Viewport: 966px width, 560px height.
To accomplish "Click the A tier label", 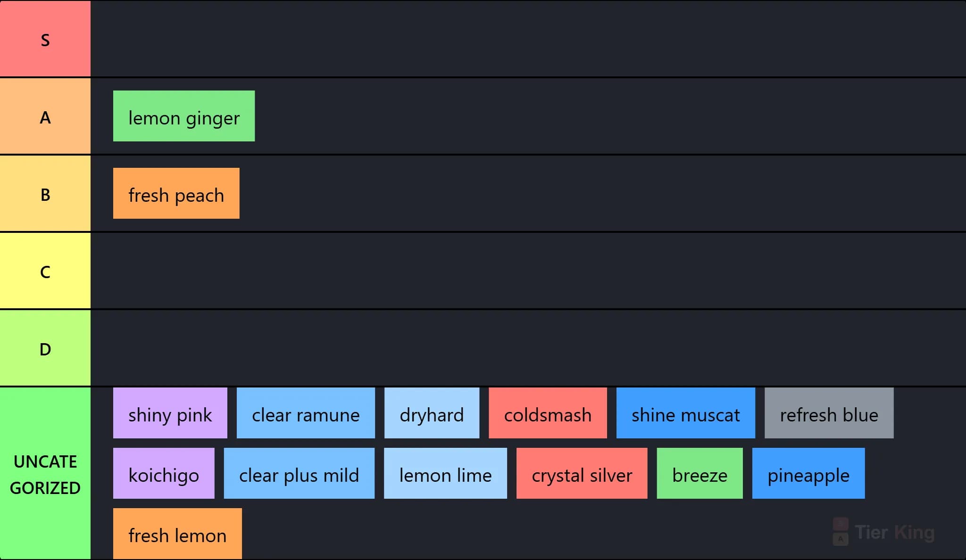I will click(45, 116).
